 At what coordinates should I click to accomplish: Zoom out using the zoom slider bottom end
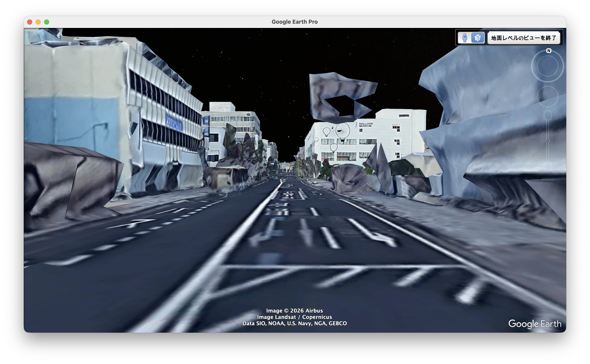[548, 167]
